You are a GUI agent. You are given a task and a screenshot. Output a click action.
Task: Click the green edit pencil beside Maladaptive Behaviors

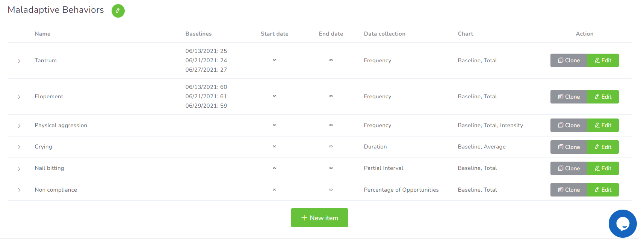click(118, 11)
